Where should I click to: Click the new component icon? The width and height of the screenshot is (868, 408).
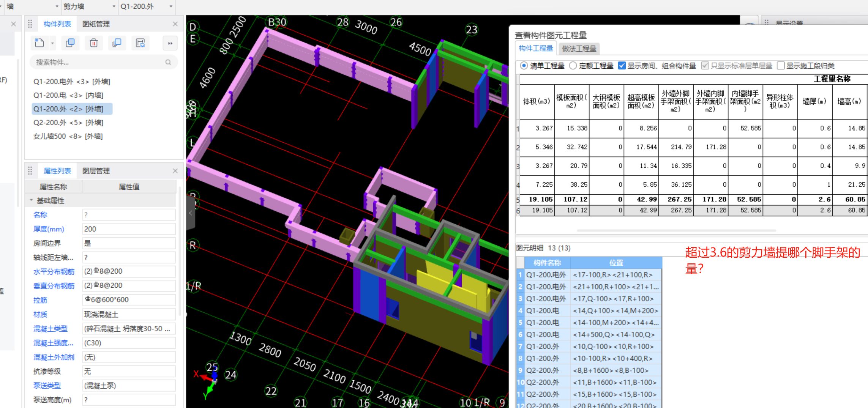click(39, 43)
